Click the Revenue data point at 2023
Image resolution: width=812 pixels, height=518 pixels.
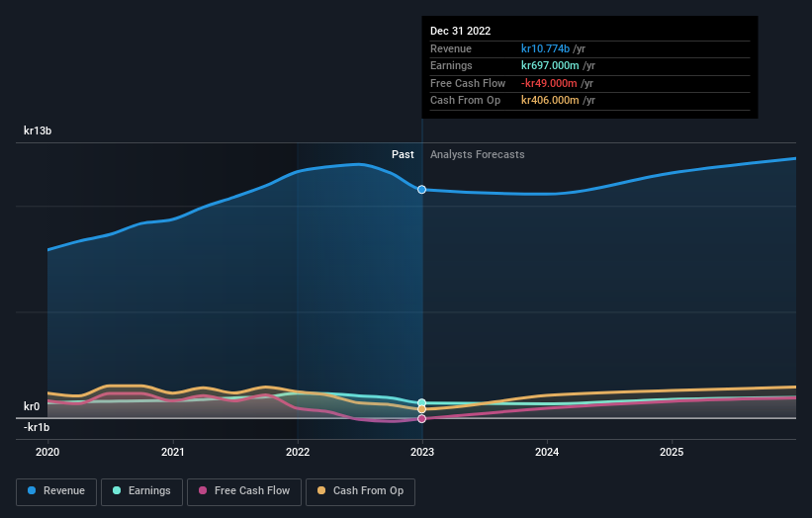[422, 190]
